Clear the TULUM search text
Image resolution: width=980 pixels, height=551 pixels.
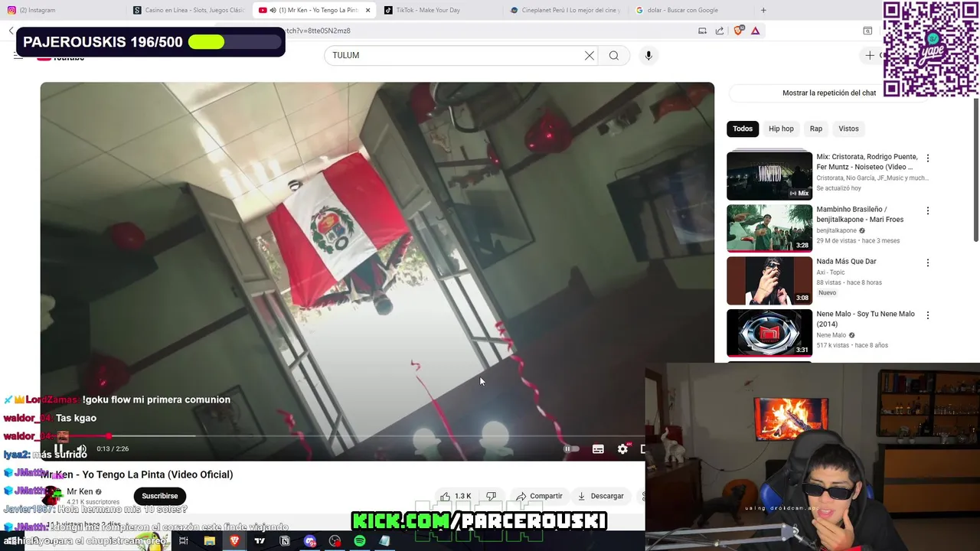[x=590, y=55]
